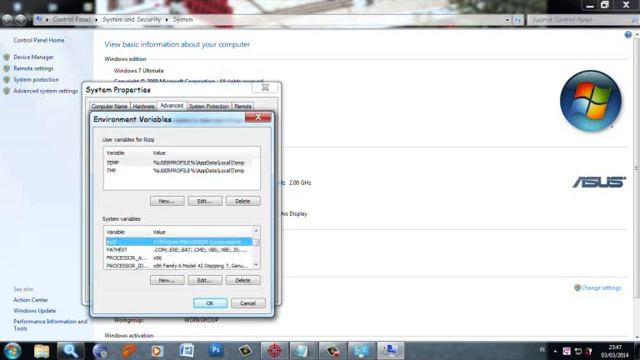
Task: Refresh the Control Panel address bar
Action: 518,20
